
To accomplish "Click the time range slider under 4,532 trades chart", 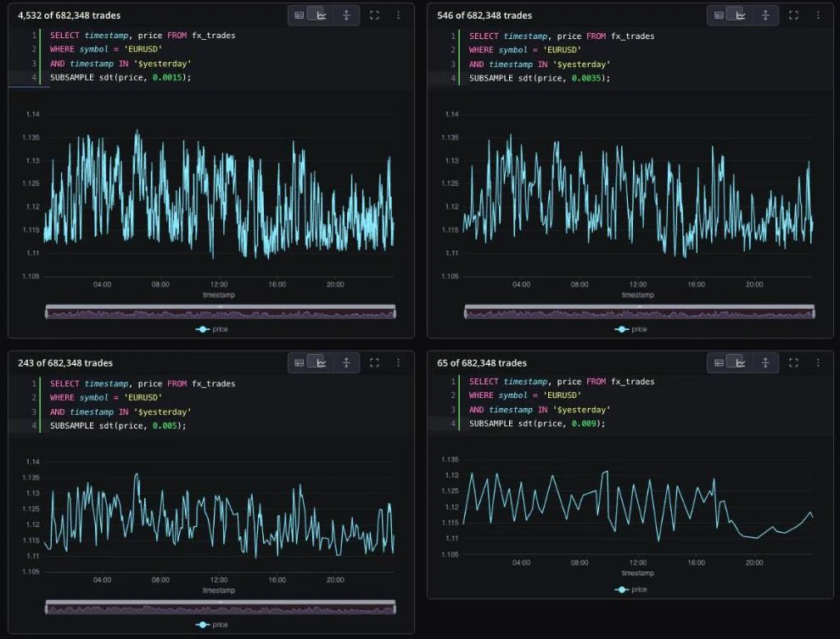I will coord(221,311).
